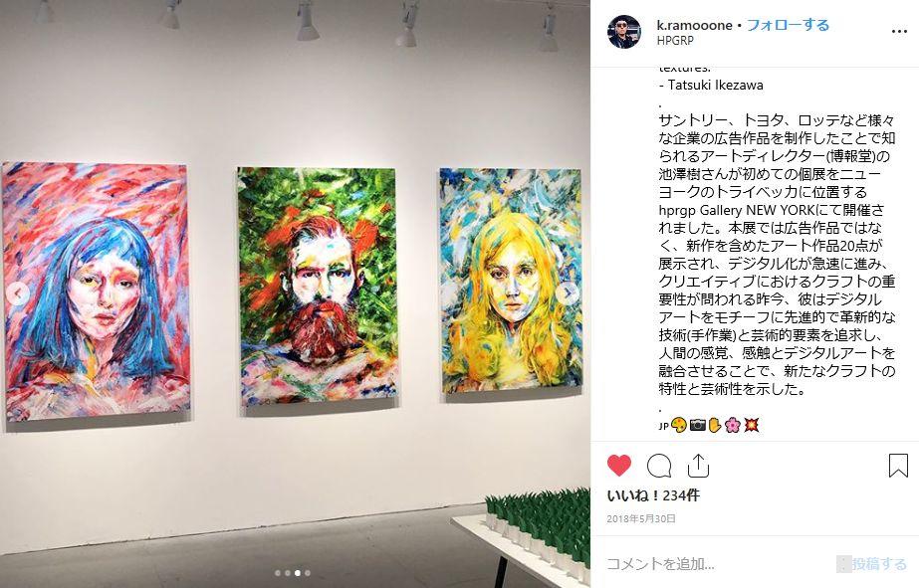View the いいね！234件 likes list
This screenshot has height=588, width=919.
pyautogui.click(x=653, y=495)
